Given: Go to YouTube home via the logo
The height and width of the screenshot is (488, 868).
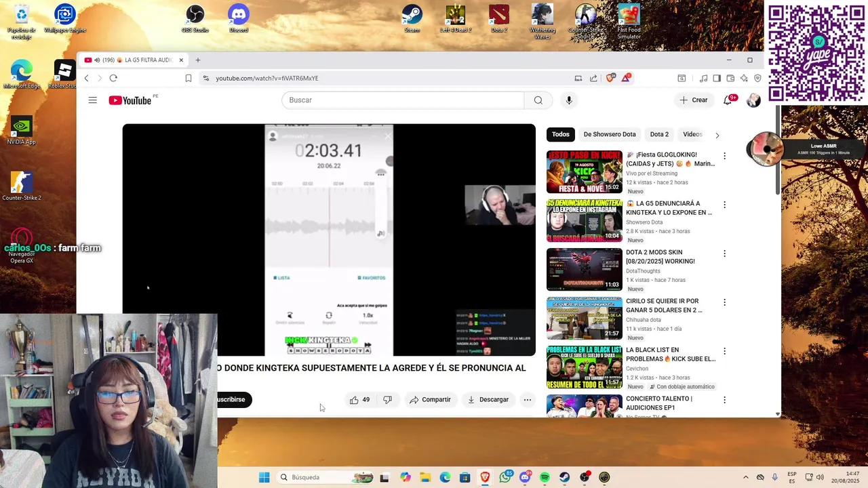Looking at the screenshot, I should [x=130, y=100].
